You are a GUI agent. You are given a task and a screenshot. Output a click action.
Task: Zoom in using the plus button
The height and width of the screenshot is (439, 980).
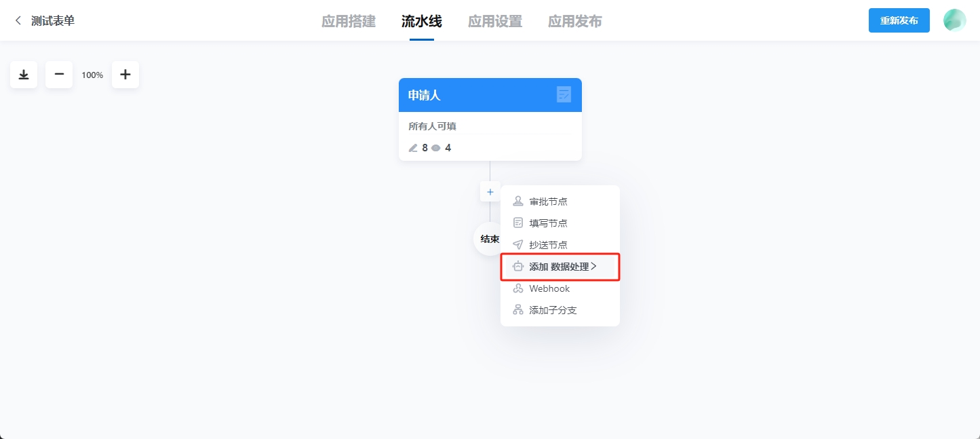coord(125,75)
